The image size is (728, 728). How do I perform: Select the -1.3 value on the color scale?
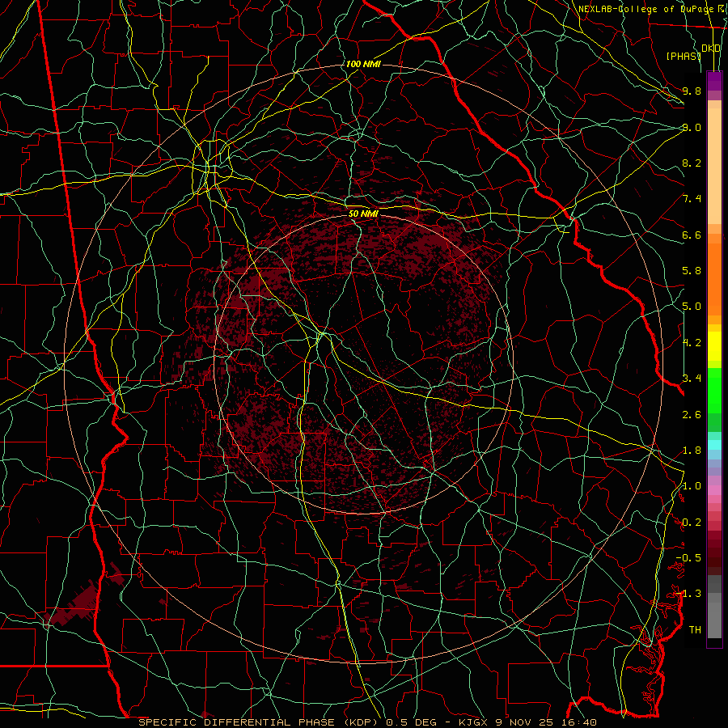[x=688, y=594]
